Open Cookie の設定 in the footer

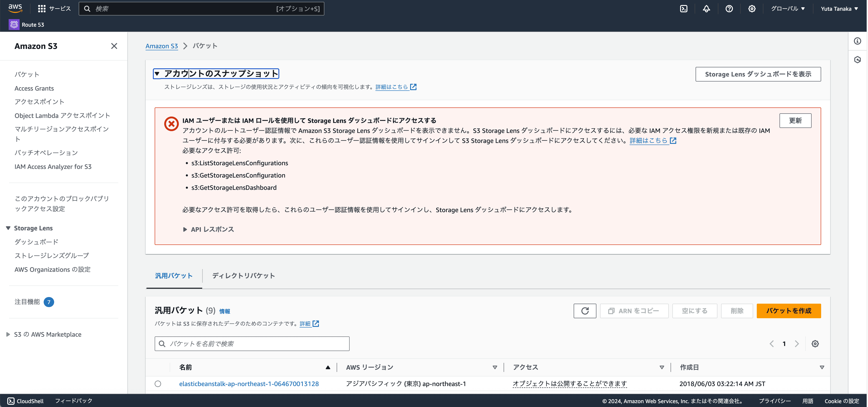tap(842, 401)
